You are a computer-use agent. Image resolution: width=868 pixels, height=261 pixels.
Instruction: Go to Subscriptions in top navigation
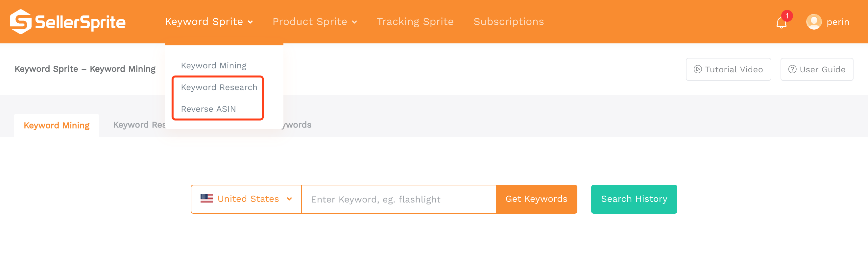tap(508, 22)
